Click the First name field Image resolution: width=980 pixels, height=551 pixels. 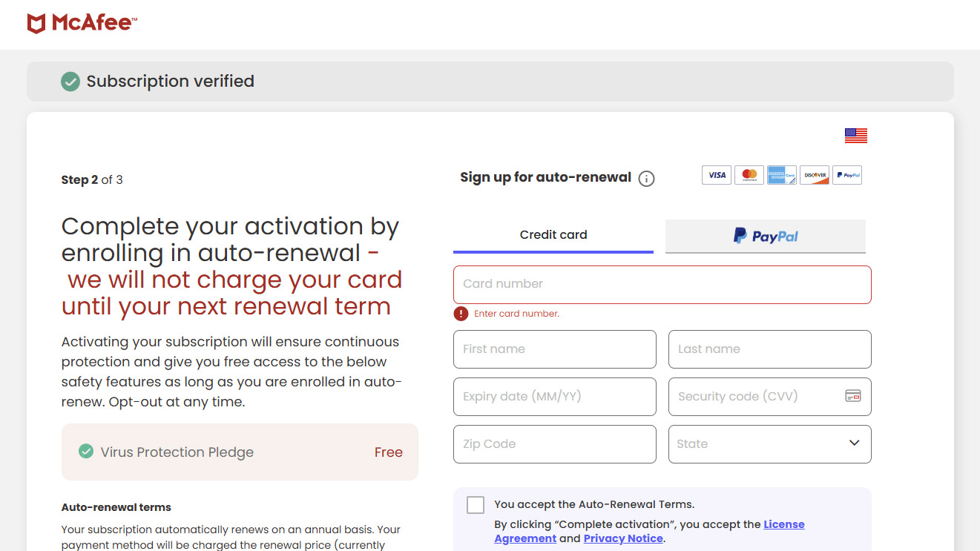tap(554, 349)
